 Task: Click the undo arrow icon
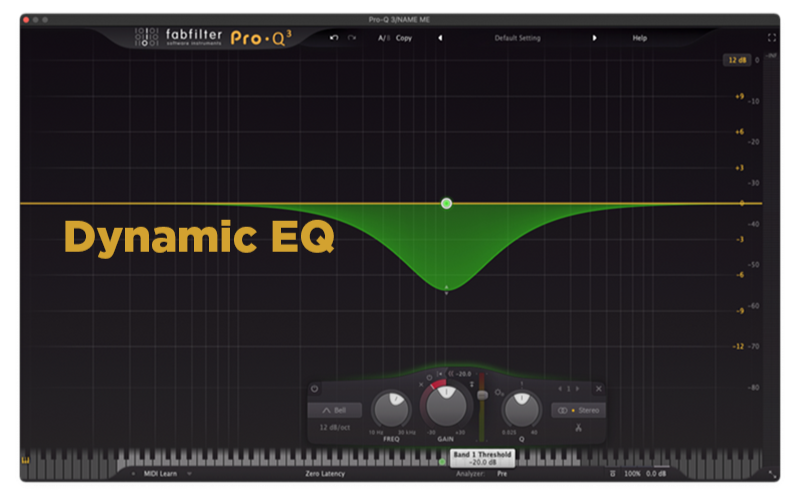(334, 38)
